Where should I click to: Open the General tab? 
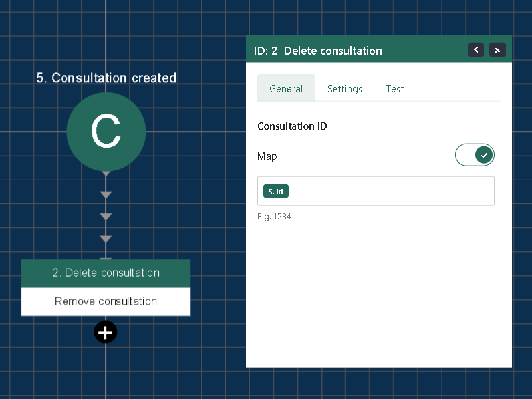tap(286, 88)
